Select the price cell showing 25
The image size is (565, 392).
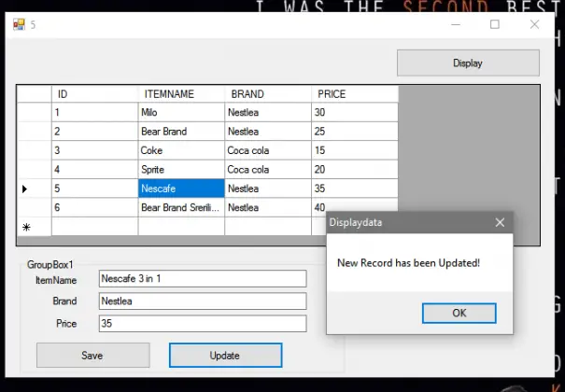coord(355,132)
